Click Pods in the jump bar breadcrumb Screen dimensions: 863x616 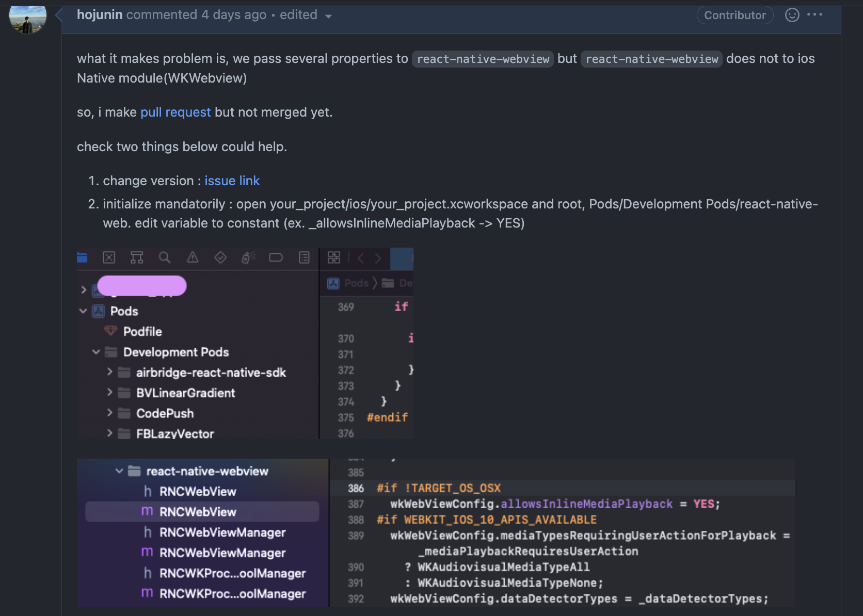356,283
